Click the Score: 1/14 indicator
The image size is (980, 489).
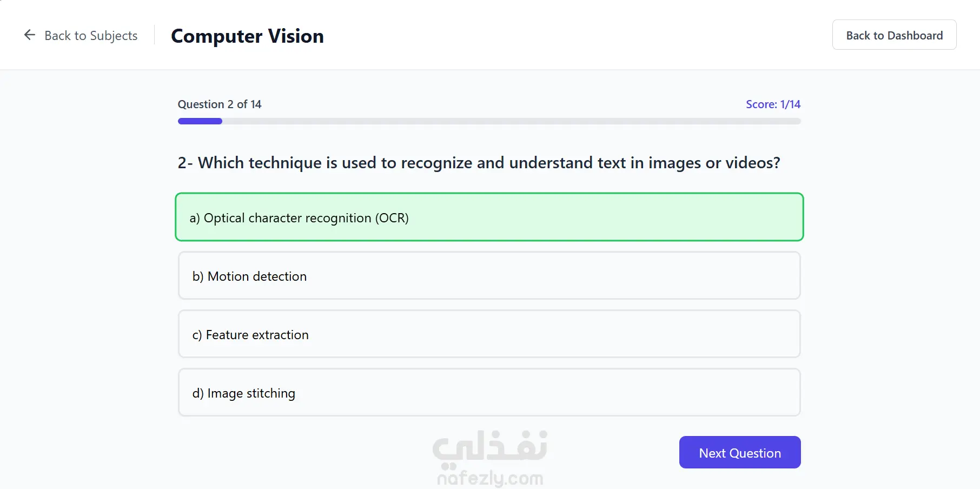[x=773, y=104]
